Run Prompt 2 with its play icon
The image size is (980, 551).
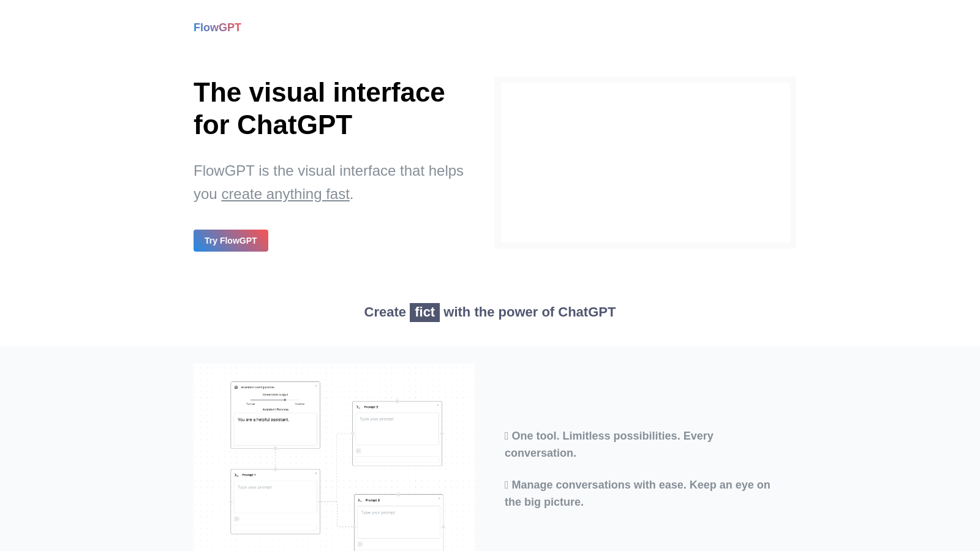click(359, 451)
